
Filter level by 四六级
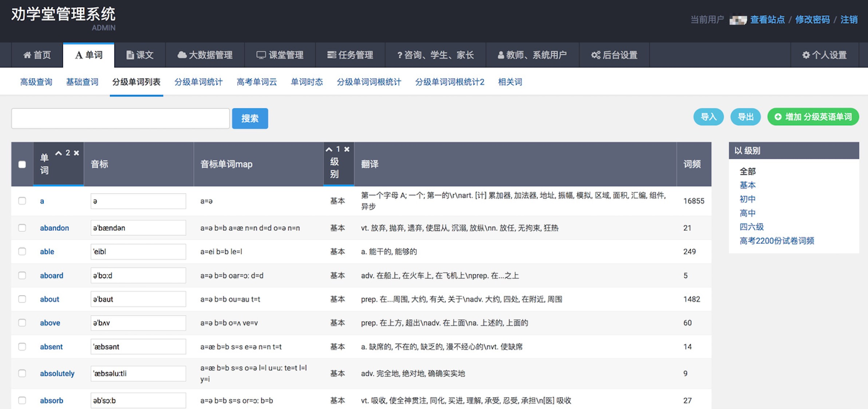tap(751, 227)
